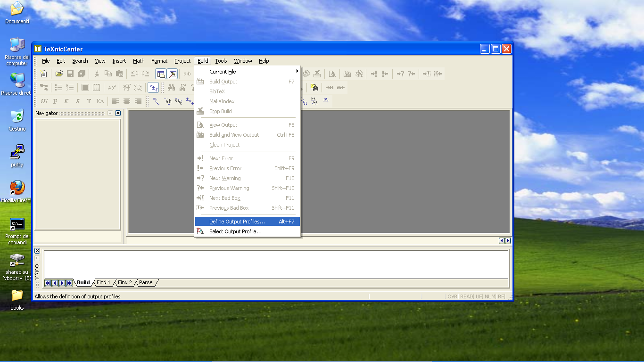Click the small caps KA icon
The image size is (644, 362).
(100, 101)
